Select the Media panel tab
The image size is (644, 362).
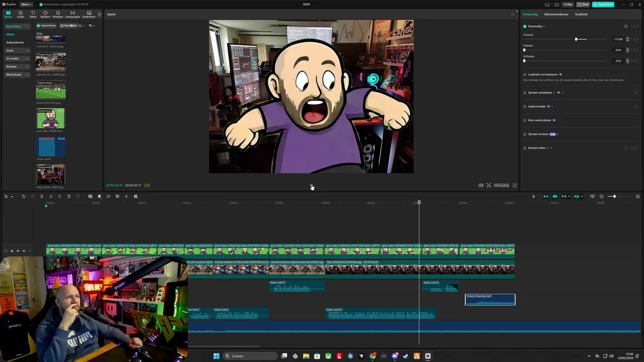9,14
